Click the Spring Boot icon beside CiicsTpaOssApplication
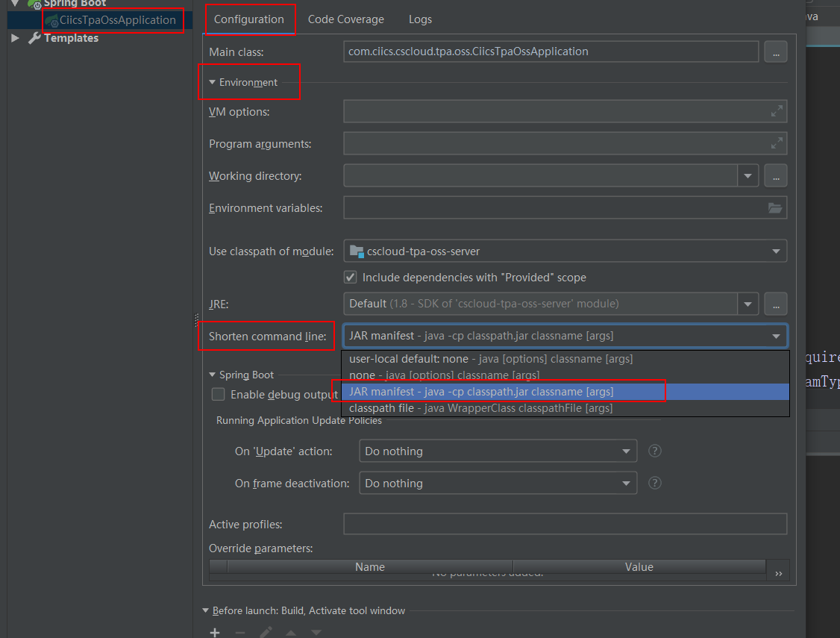 (51, 21)
